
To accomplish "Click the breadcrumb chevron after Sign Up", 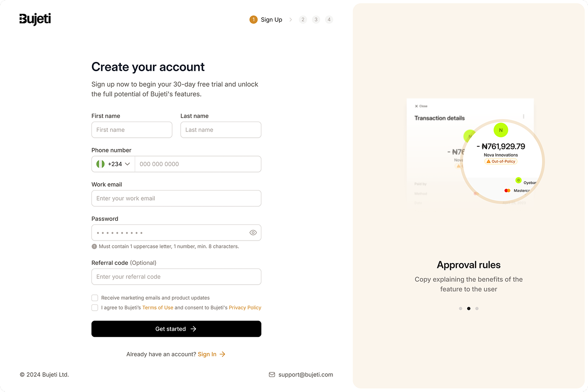I will click(x=291, y=20).
